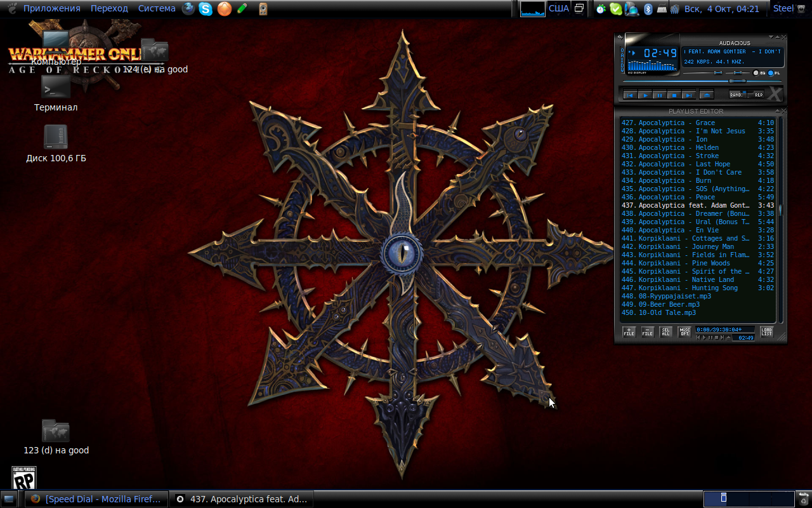Click the song seek position slider

click(736, 81)
